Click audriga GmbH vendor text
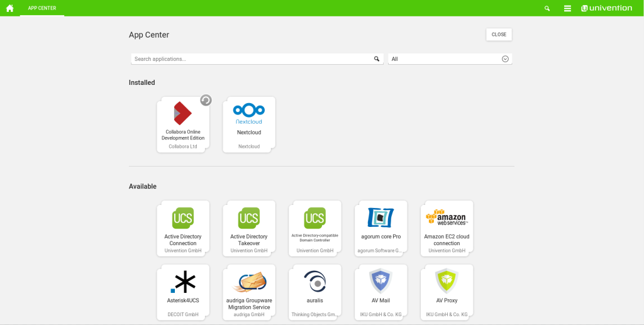The height and width of the screenshot is (325, 644). tap(249, 315)
